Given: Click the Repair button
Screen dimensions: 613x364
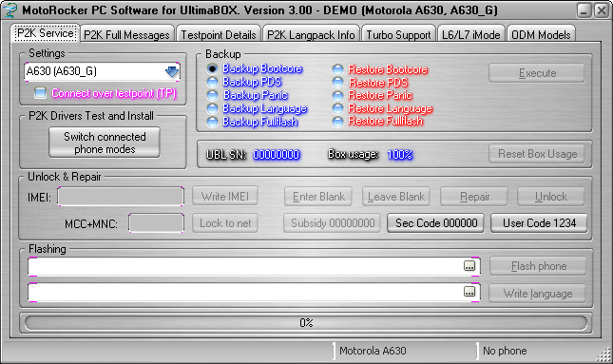Looking at the screenshot, I should click(x=474, y=197).
